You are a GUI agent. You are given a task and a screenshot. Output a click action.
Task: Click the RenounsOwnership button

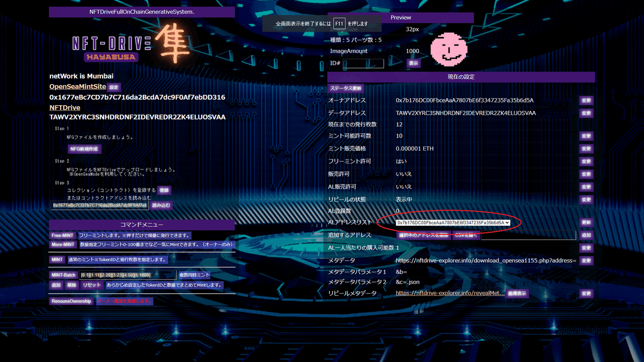[x=71, y=301]
